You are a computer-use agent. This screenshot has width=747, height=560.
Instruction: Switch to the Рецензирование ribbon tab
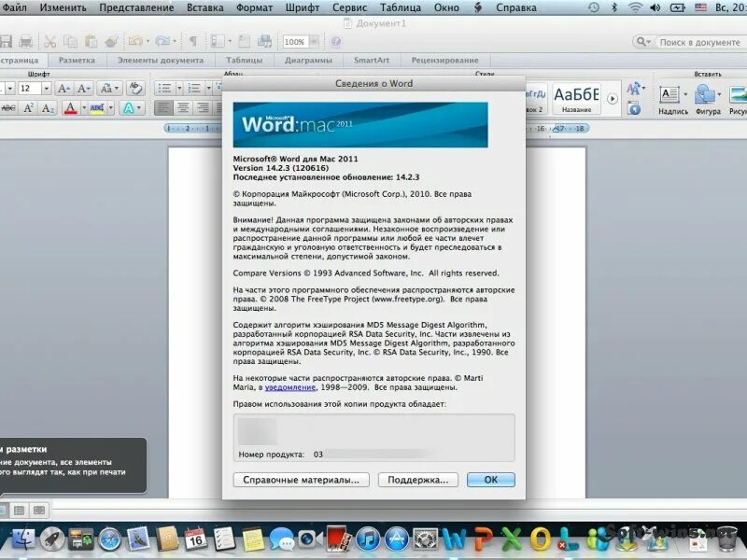coord(445,61)
